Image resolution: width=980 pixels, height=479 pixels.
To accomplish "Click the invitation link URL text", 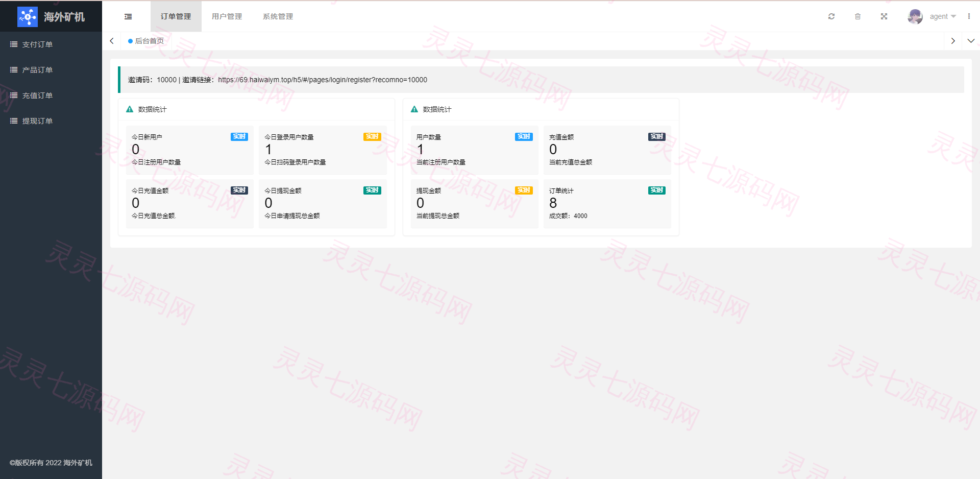I will tap(323, 80).
